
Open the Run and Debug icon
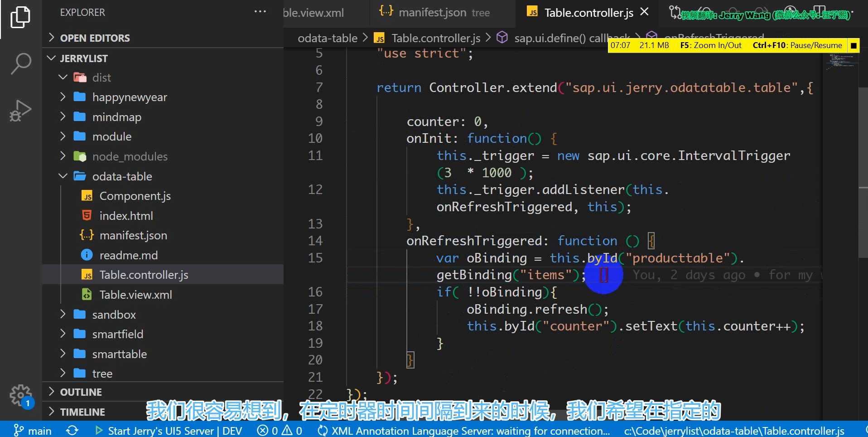click(x=20, y=111)
